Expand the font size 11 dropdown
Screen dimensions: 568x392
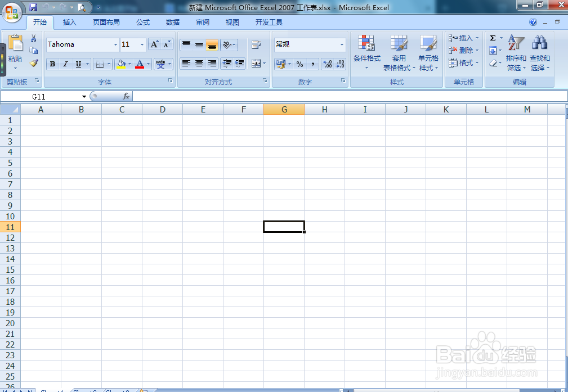[142, 44]
